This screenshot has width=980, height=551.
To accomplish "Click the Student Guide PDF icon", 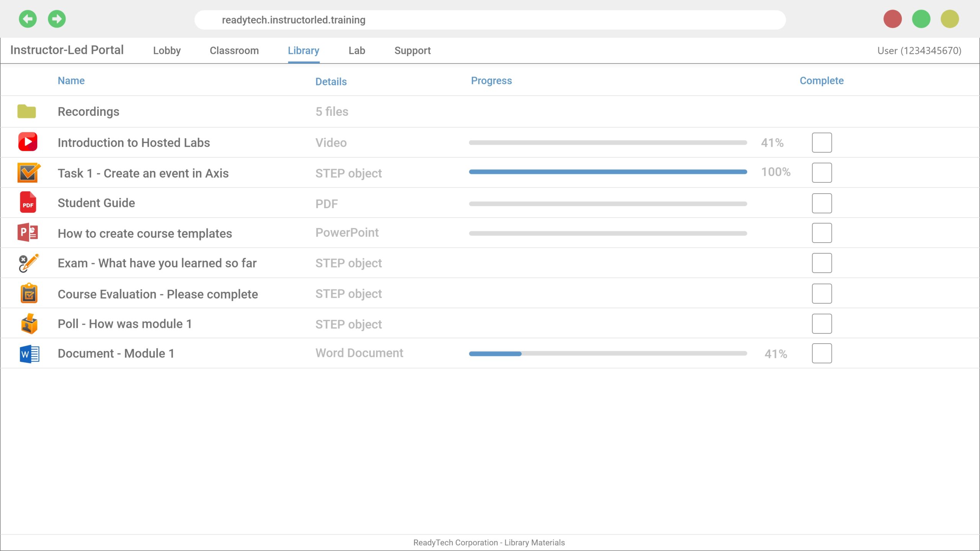I will pos(28,202).
